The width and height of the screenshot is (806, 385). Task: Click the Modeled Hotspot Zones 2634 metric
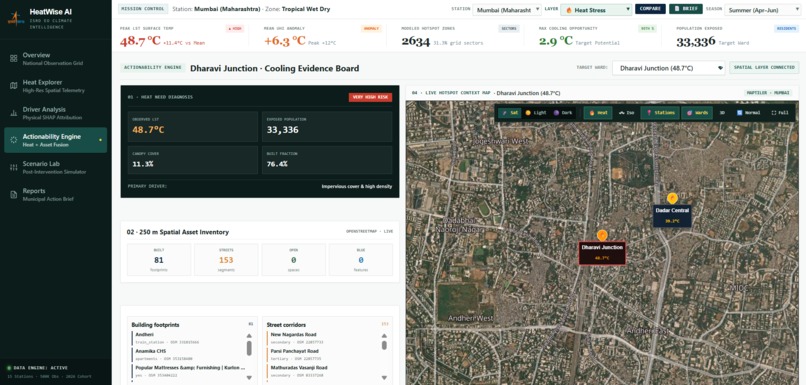click(x=415, y=42)
